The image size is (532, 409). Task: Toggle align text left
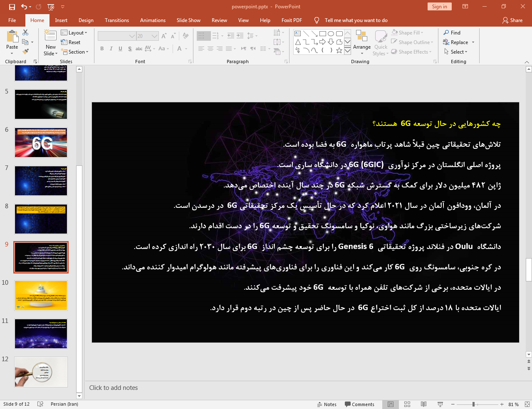(x=201, y=49)
